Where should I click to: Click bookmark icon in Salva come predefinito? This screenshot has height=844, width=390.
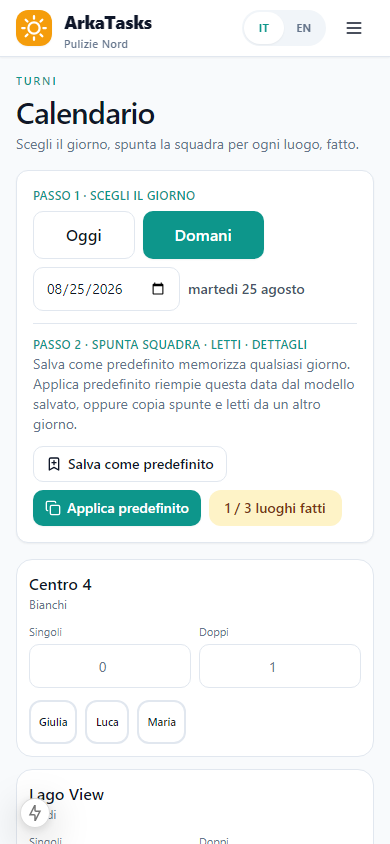pyautogui.click(x=54, y=464)
